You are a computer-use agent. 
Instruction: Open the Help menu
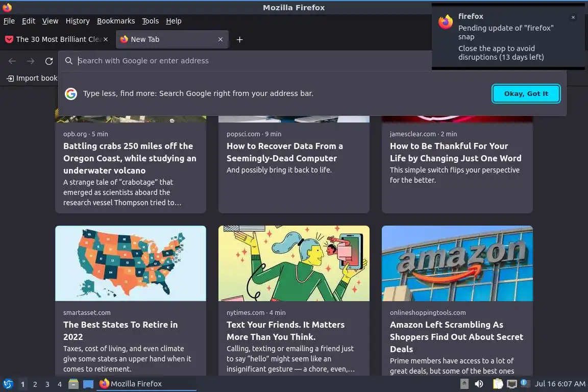point(174,21)
